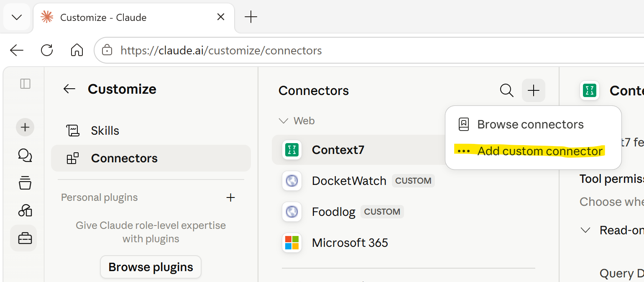Close the Customize - Claude tab
The image size is (644, 282).
coord(221,17)
